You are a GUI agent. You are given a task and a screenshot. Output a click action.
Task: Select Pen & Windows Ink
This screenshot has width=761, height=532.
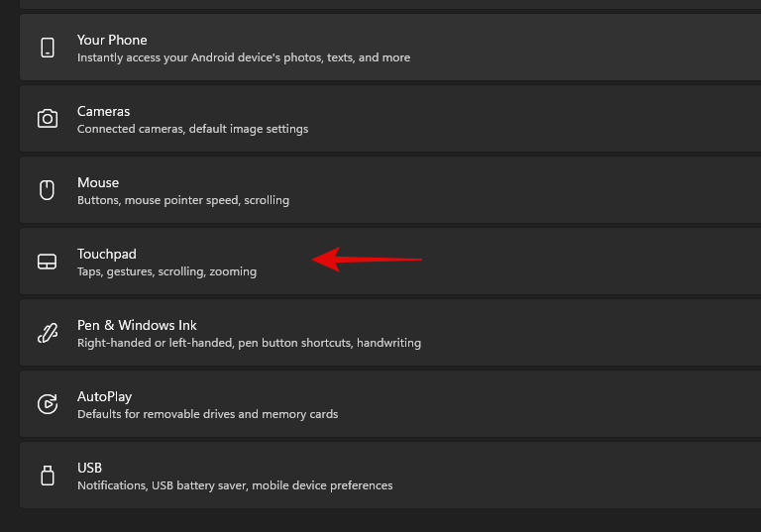[137, 325]
